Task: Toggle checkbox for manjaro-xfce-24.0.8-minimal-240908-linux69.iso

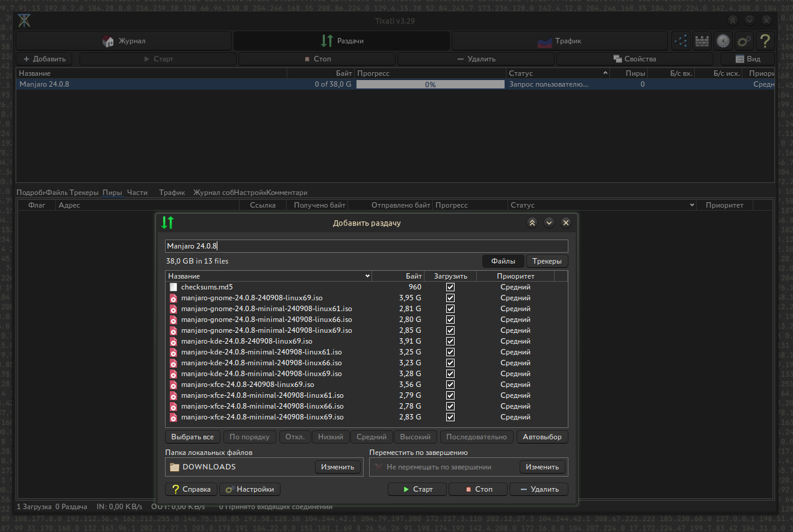Action: point(450,417)
